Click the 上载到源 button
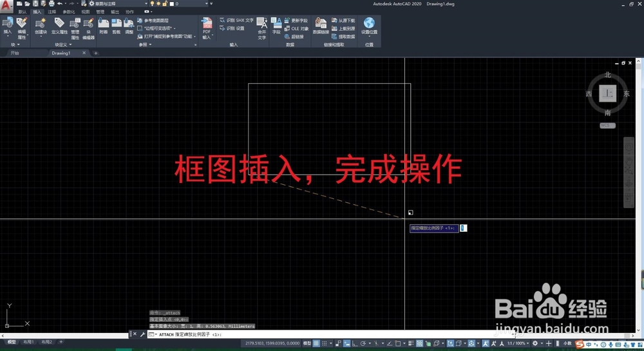Image resolution: width=644 pixels, height=351 pixels. 343,28
